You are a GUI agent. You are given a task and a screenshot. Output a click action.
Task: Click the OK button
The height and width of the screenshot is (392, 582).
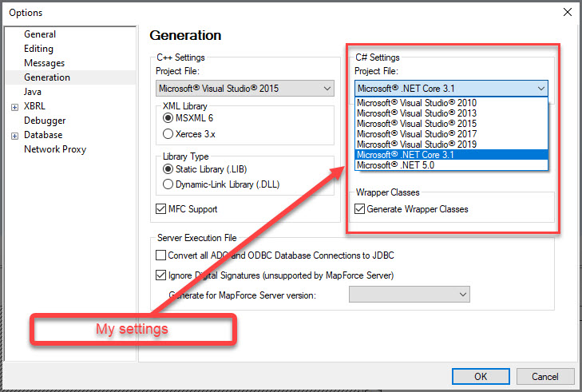(481, 376)
